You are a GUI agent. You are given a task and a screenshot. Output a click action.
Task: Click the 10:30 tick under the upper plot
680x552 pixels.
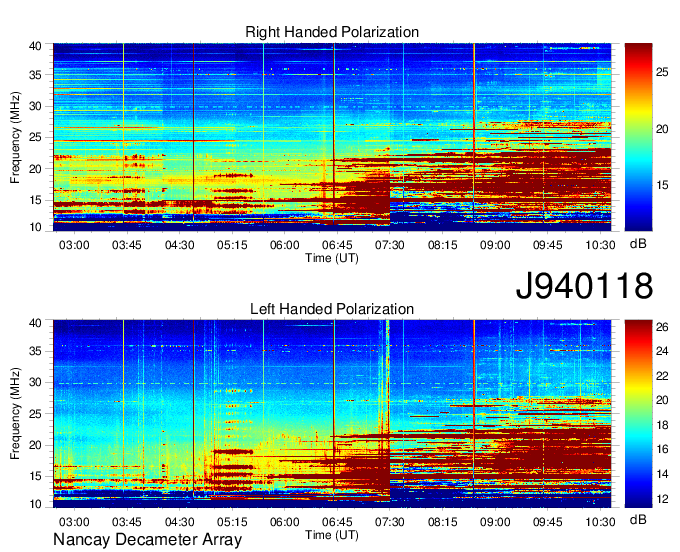(x=600, y=245)
